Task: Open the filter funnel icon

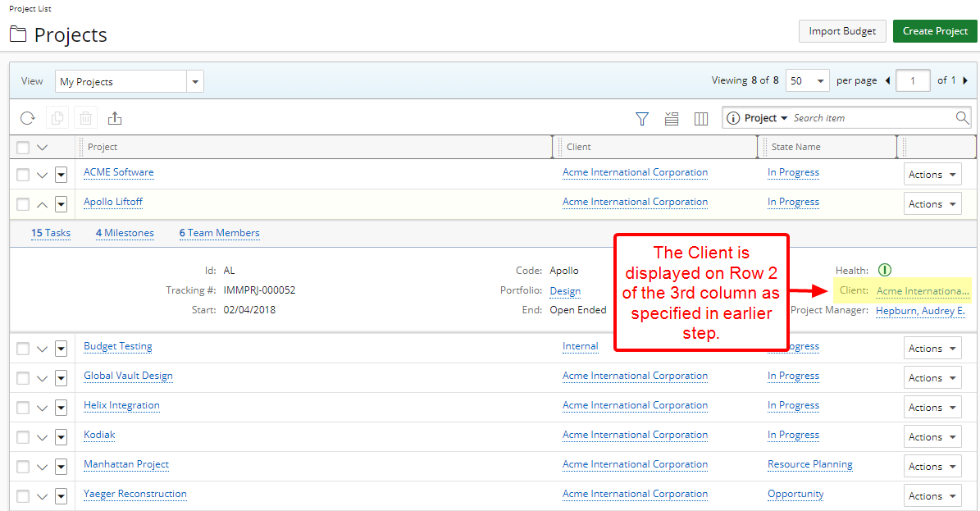Action: (642, 119)
